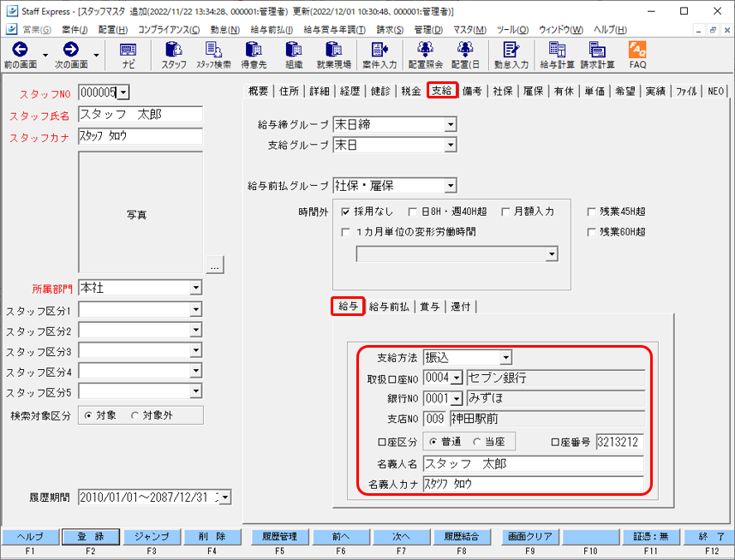Open the 配置照会 icon
735x560 pixels.
(x=425, y=56)
